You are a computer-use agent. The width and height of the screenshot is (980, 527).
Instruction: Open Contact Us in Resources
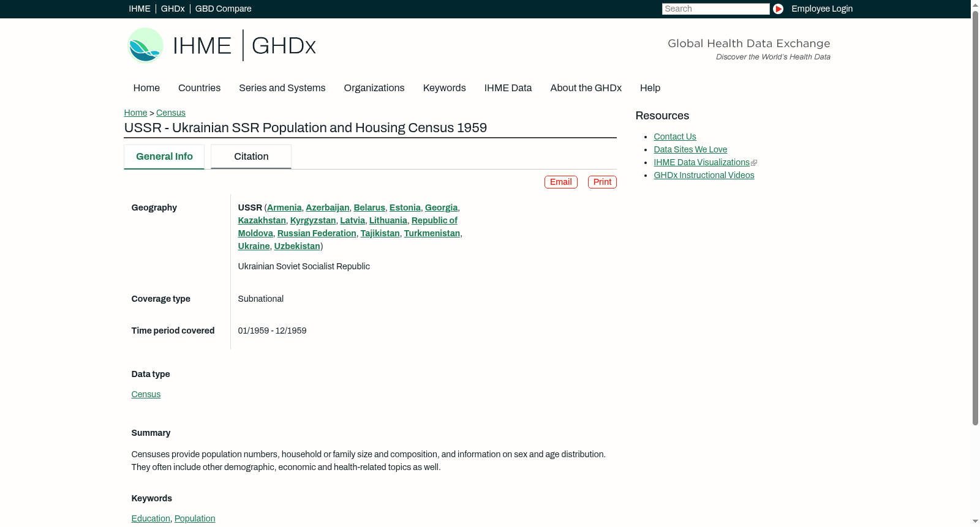click(x=675, y=136)
